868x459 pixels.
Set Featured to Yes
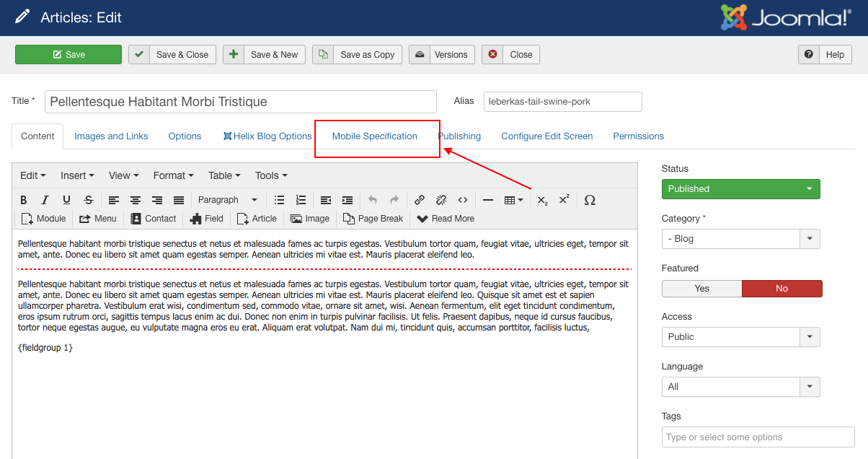[x=701, y=288]
